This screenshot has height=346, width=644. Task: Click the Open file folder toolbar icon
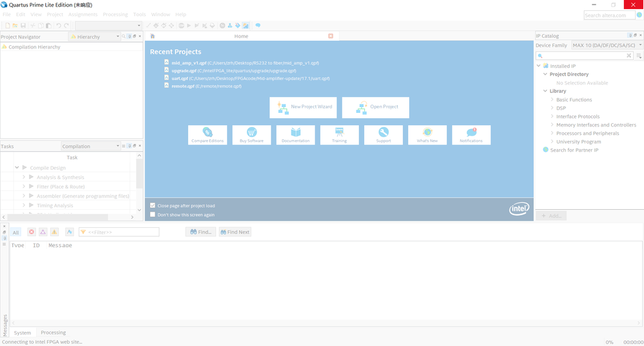[15, 26]
